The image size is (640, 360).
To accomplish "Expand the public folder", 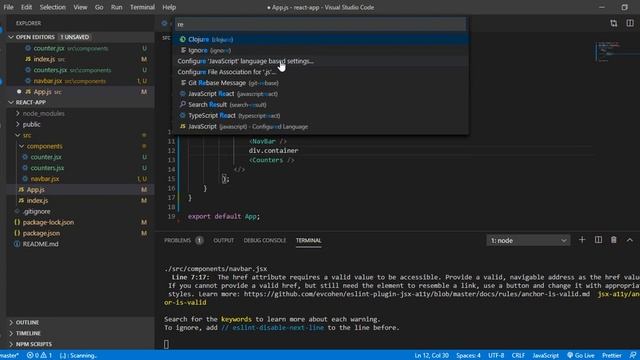I will 80,124.
